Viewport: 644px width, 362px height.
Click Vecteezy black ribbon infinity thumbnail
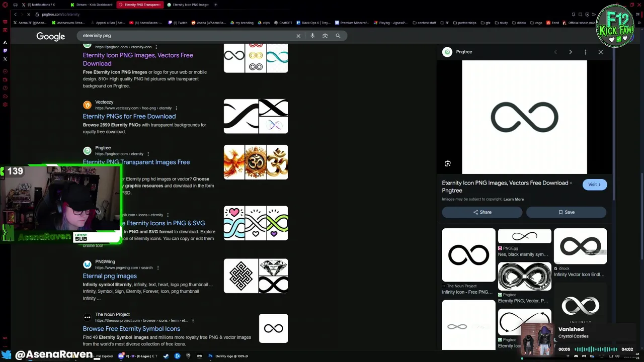click(x=241, y=116)
